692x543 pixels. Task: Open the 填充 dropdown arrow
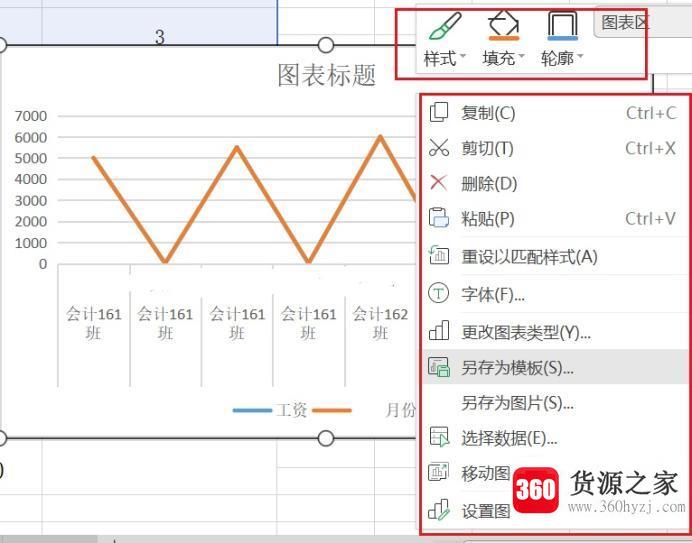coord(521,56)
